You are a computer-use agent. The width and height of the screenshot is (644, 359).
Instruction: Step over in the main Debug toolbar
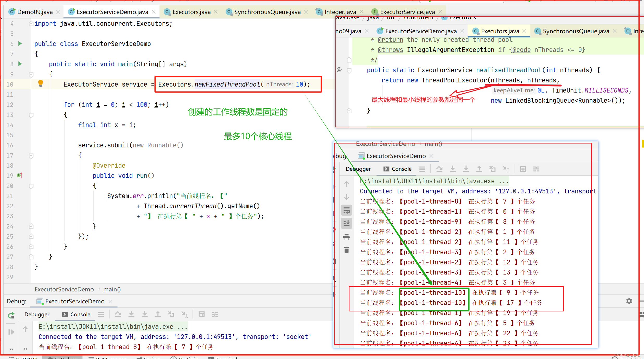click(118, 315)
